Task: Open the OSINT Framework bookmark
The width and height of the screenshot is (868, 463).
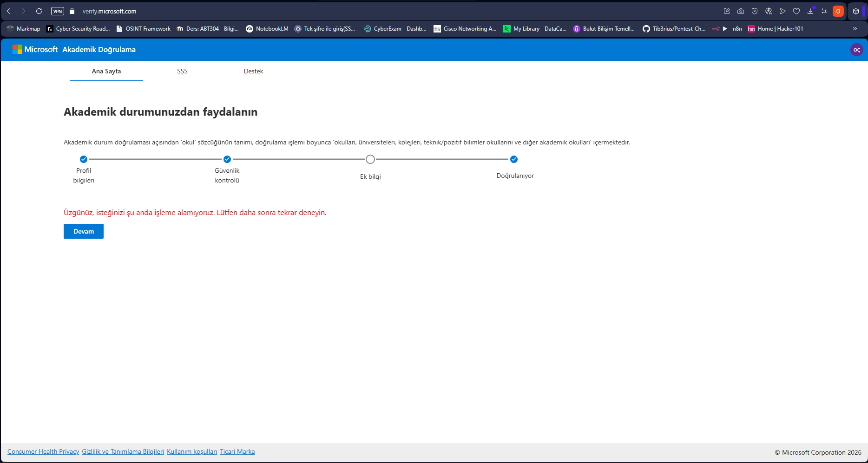Action: (x=143, y=29)
